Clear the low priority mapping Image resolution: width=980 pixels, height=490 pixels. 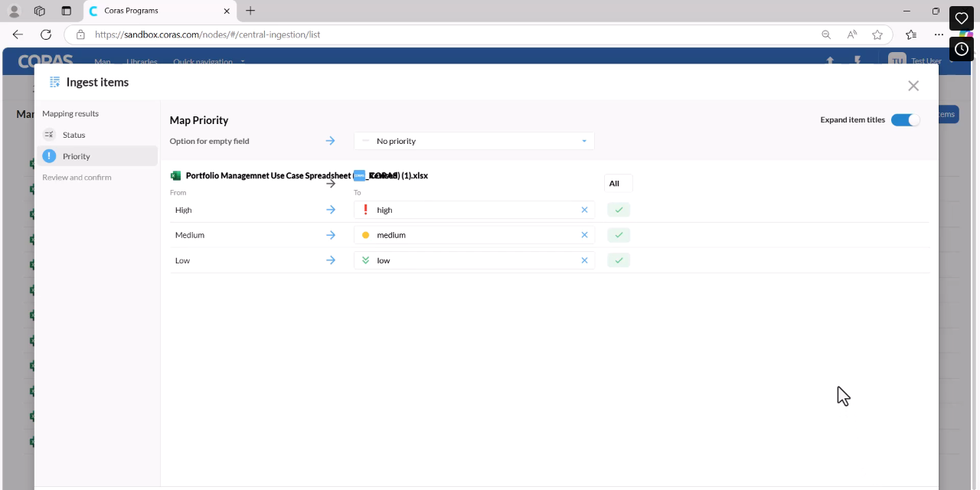pyautogui.click(x=584, y=260)
